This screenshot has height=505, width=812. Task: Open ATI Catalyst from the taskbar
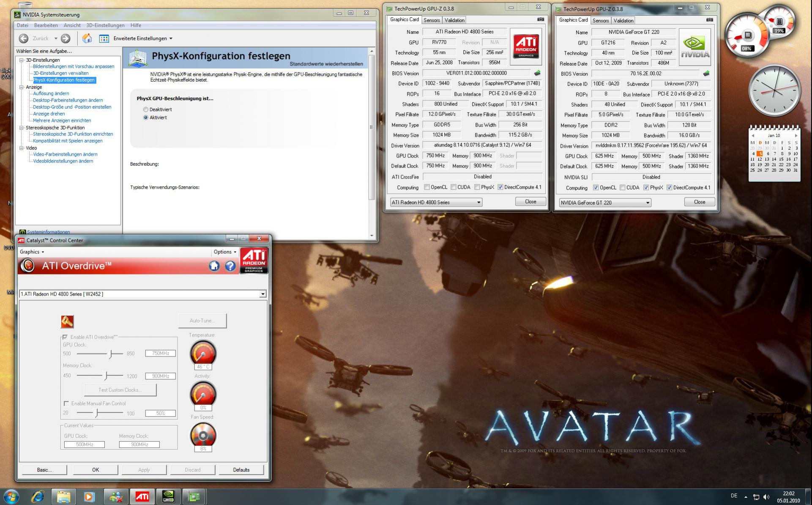click(142, 496)
